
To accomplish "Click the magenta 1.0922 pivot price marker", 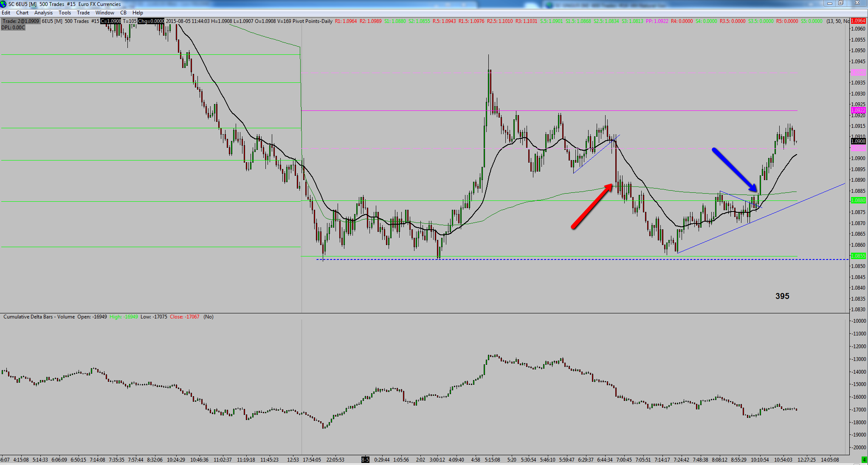I will click(x=858, y=110).
